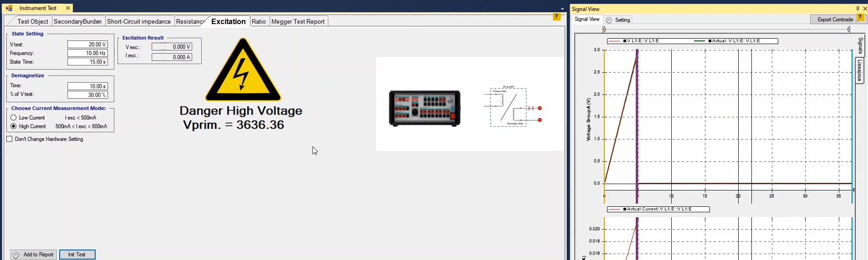Screen dimensions: 868x260
Task: Open the tab list dropdown arrow
Action: (562, 9)
